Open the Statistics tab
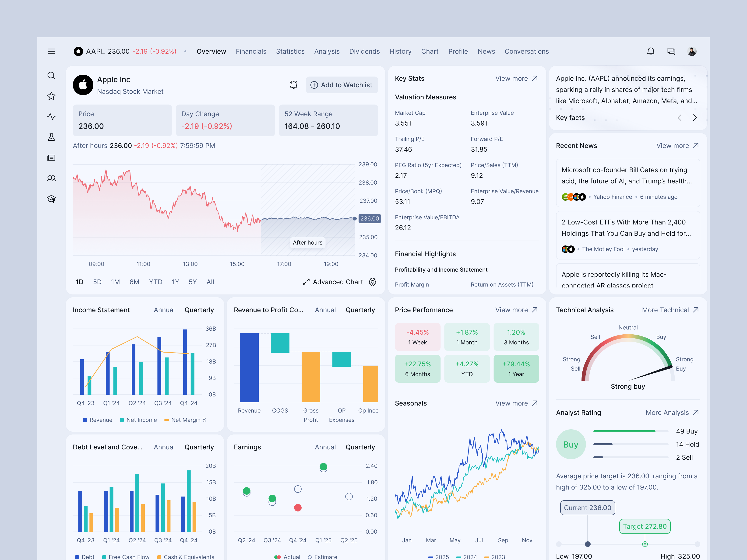This screenshot has height=560, width=747. pyautogui.click(x=290, y=51)
